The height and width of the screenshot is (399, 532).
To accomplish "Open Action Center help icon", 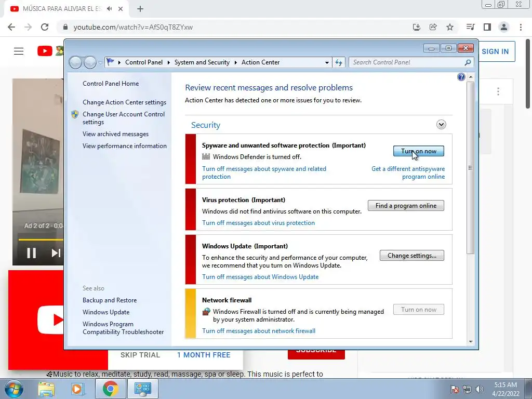I will pos(461,77).
